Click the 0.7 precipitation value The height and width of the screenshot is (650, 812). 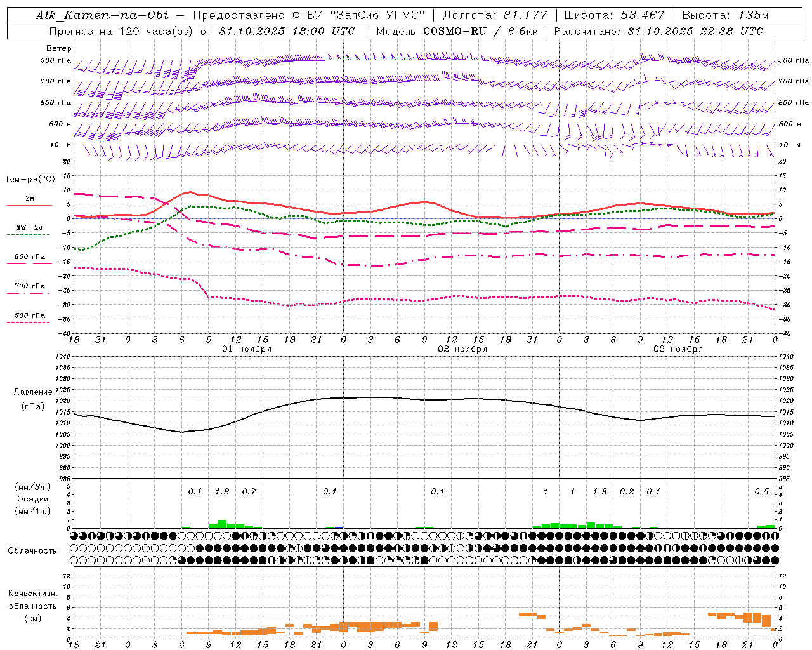point(249,492)
